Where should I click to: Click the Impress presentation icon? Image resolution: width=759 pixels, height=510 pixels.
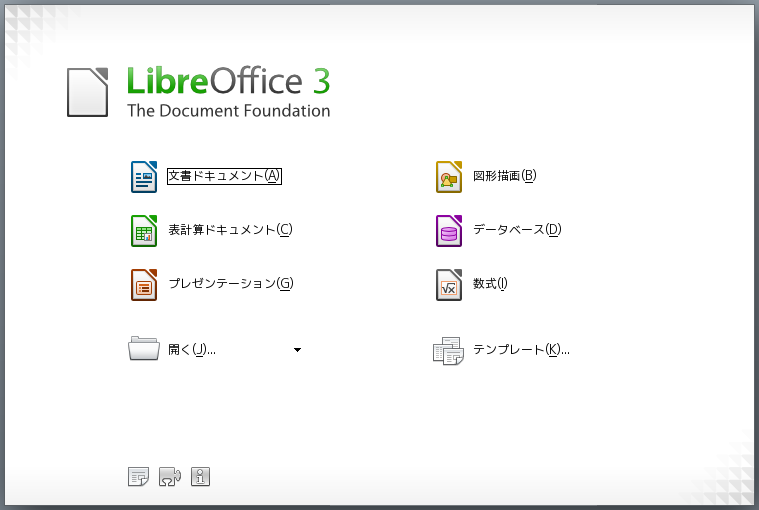(145, 285)
